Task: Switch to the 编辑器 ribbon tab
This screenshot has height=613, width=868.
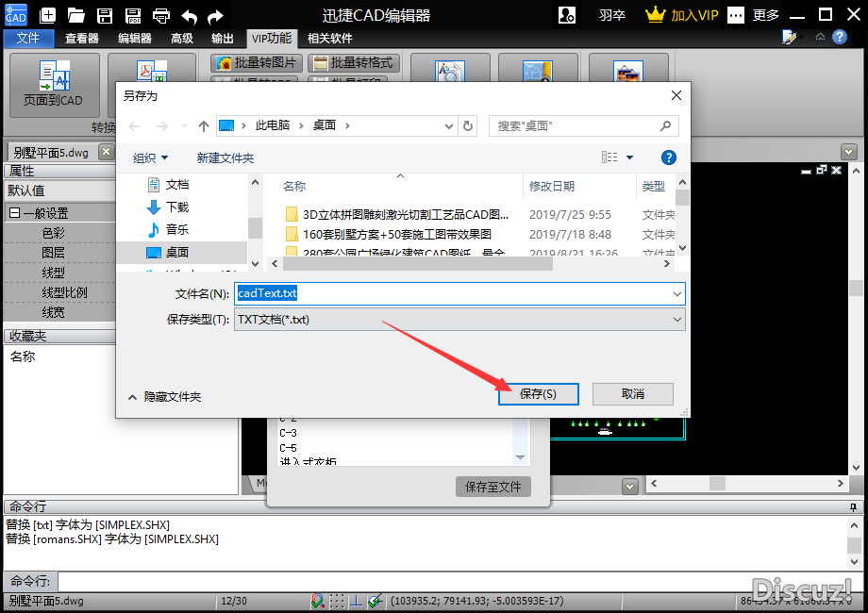Action: coord(134,39)
